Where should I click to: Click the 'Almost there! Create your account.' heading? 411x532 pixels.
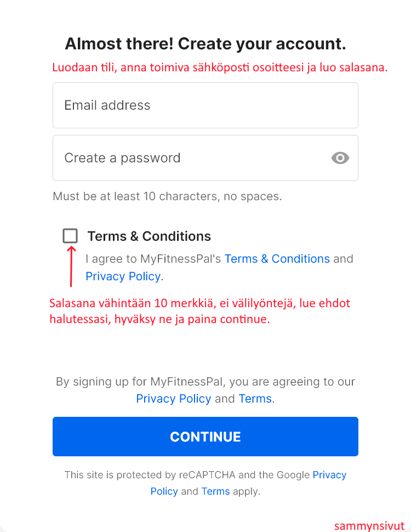(206, 44)
